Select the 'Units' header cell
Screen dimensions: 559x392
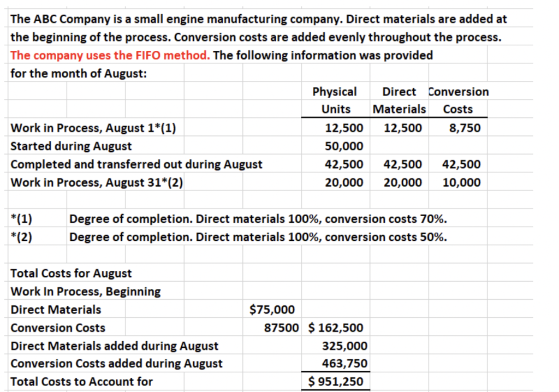336,109
